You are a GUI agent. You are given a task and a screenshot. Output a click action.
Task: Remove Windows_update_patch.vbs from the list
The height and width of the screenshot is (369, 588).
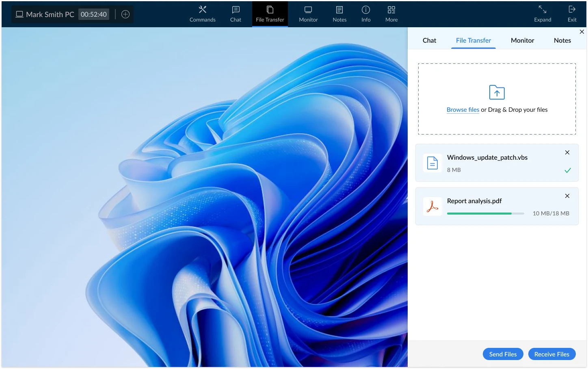567,152
